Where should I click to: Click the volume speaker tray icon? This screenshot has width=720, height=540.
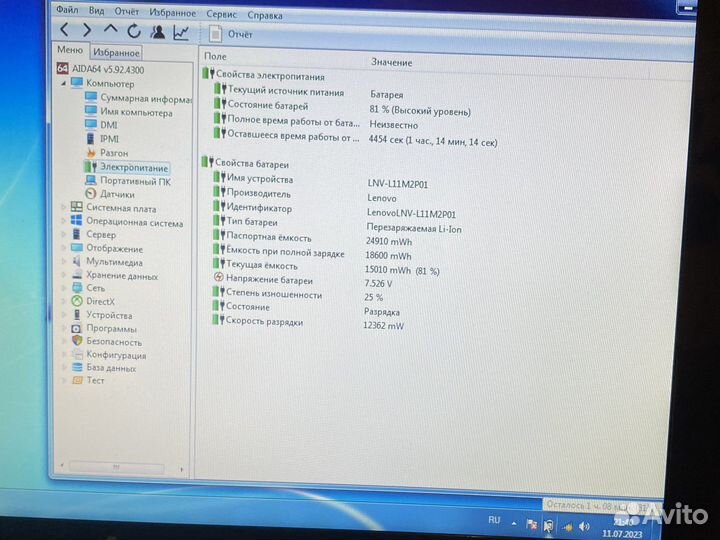584,526
